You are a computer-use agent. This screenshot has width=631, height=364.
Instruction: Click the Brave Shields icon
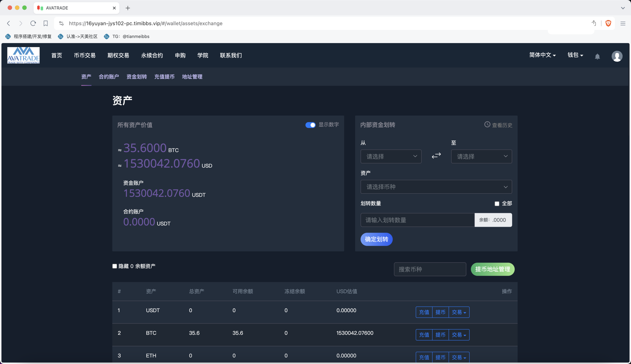click(608, 23)
